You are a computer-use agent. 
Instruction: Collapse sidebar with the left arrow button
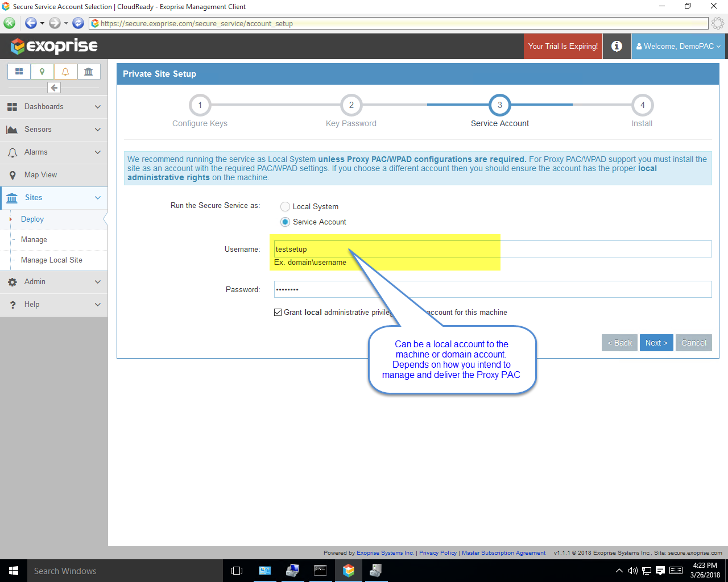(x=54, y=88)
